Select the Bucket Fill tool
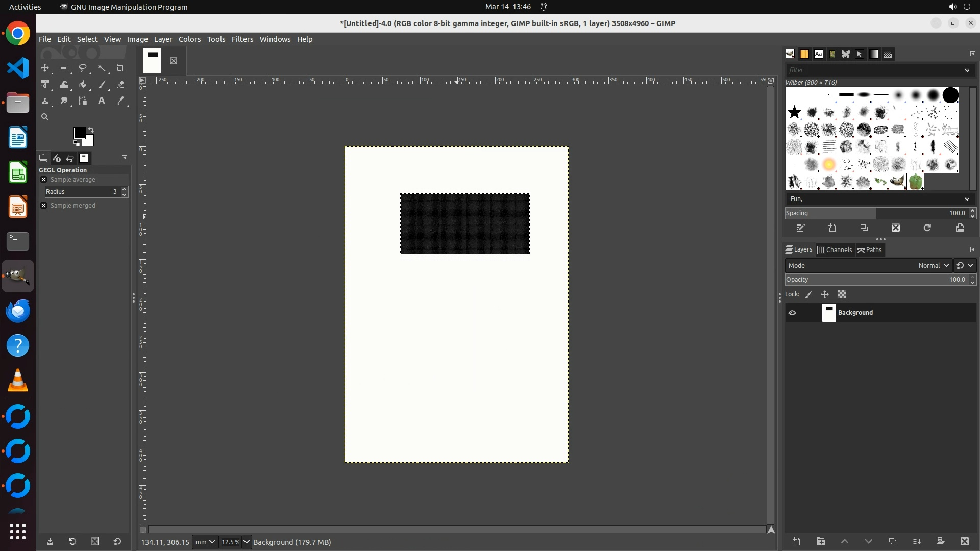Image resolution: width=980 pixels, height=551 pixels. (83, 85)
